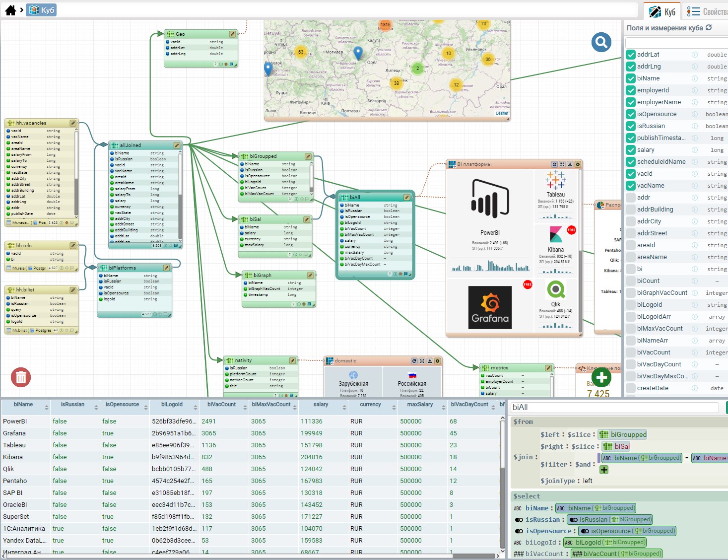Check the biCount field checkbox

pyautogui.click(x=631, y=281)
